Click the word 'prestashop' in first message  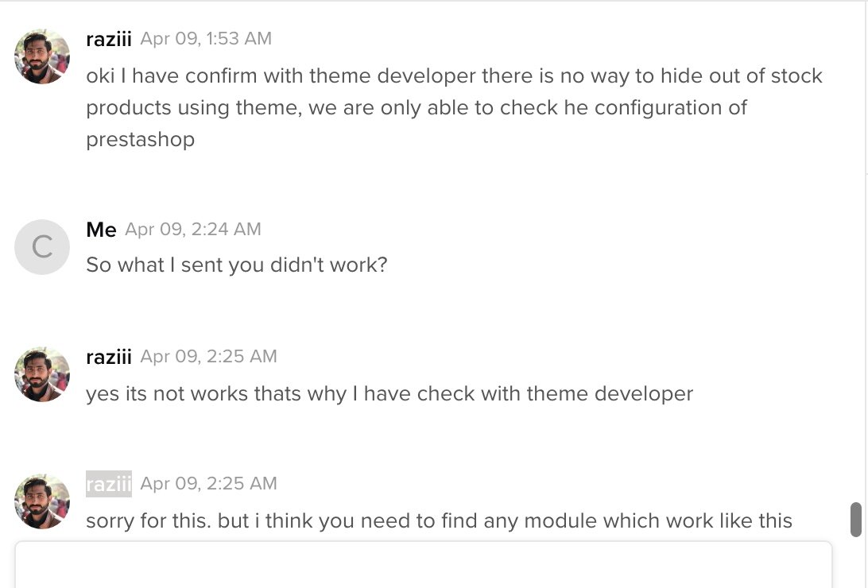(140, 140)
